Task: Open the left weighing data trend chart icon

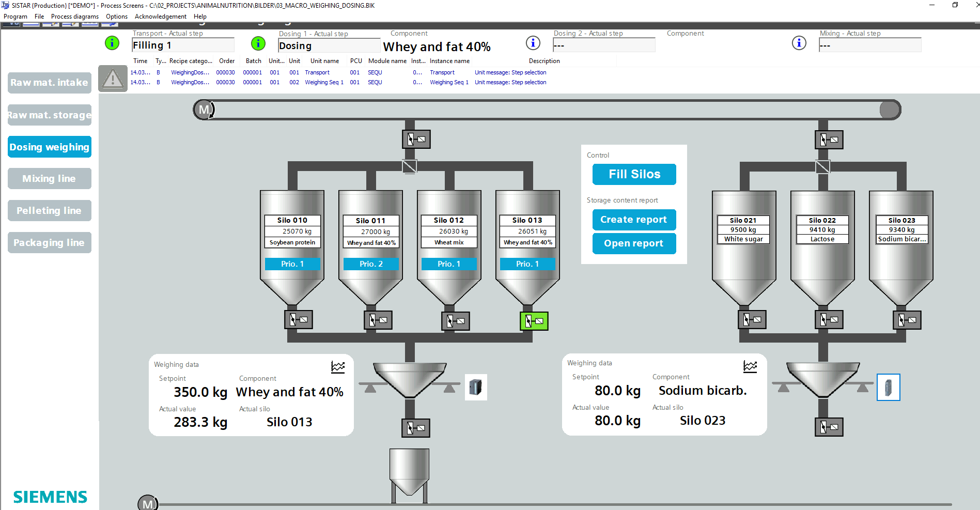Action: (338, 367)
